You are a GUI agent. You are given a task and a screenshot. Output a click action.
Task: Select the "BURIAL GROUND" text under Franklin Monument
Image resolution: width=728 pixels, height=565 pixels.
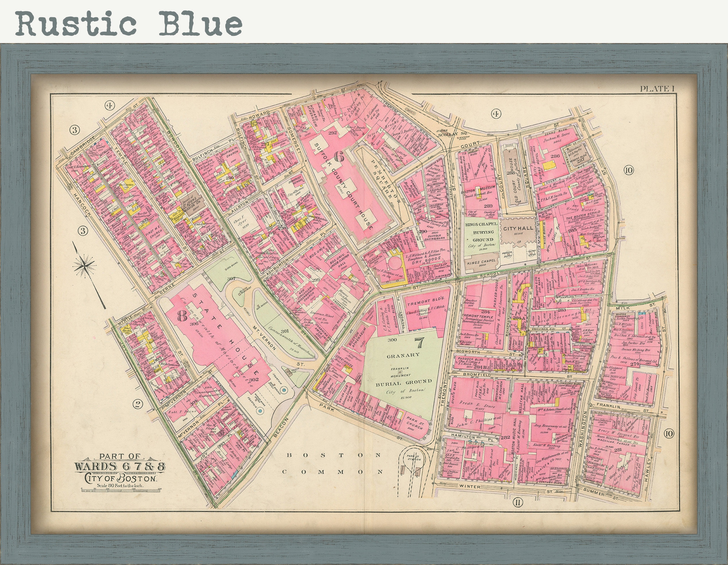pyautogui.click(x=404, y=382)
